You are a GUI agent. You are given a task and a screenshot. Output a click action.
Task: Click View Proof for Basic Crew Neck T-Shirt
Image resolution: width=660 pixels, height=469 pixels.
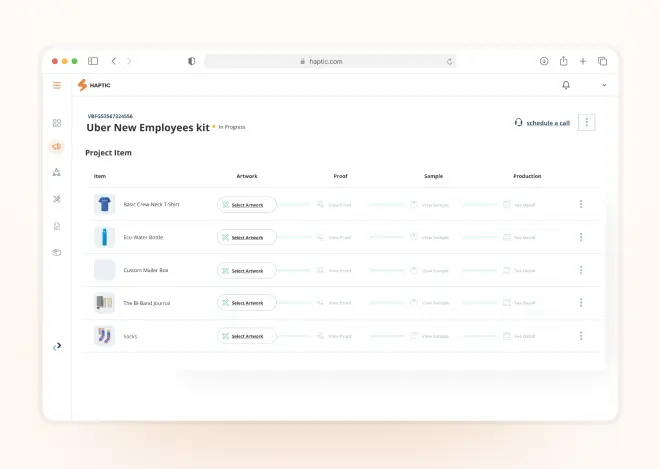pos(335,205)
